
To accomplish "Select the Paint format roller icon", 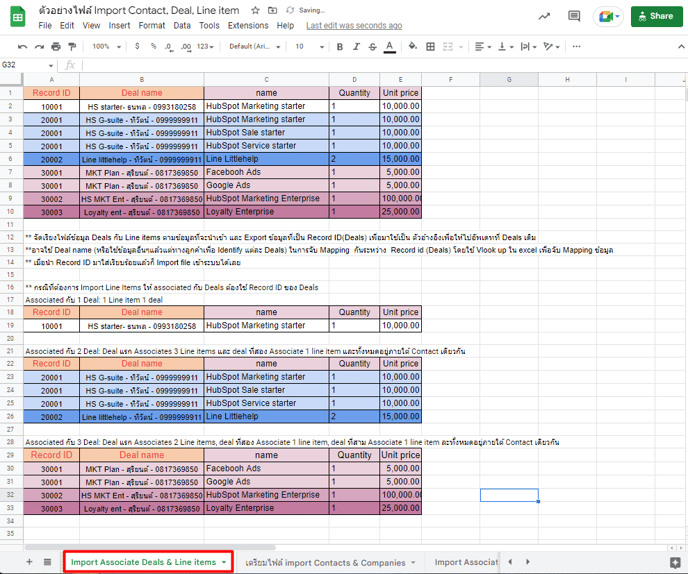I will coord(72,47).
